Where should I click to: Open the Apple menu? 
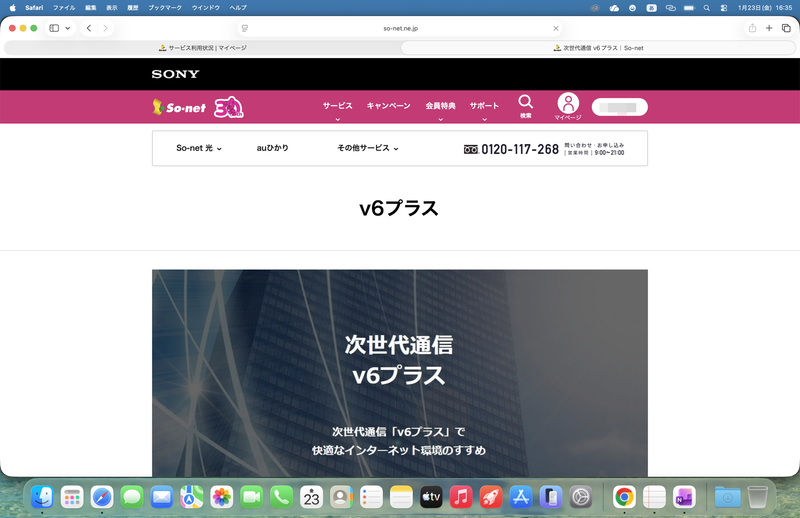pyautogui.click(x=13, y=8)
